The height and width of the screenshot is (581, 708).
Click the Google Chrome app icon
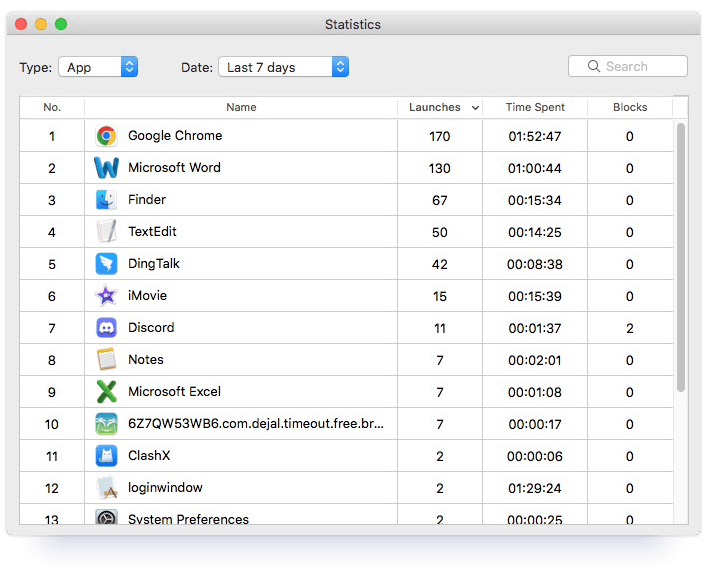107,136
